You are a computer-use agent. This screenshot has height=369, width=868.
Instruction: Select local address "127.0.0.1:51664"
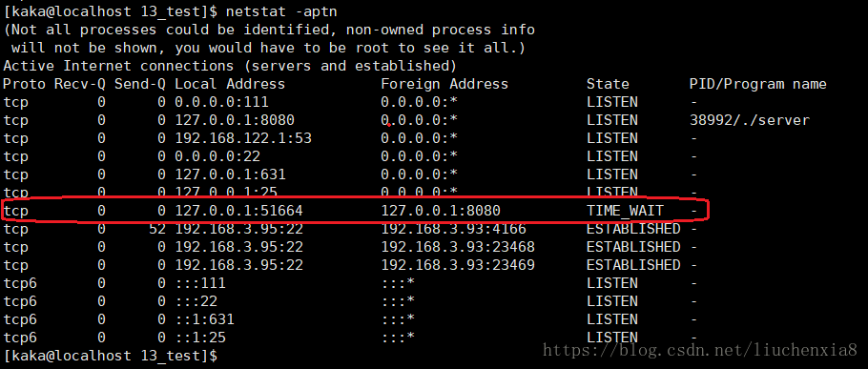(x=238, y=211)
